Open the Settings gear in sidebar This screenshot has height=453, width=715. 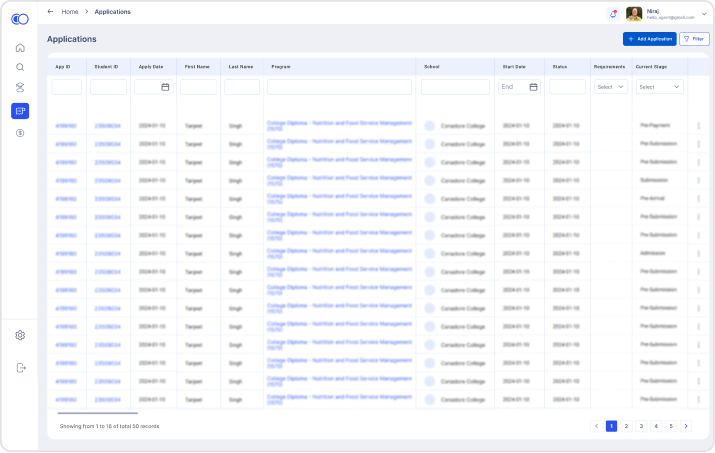pos(20,335)
